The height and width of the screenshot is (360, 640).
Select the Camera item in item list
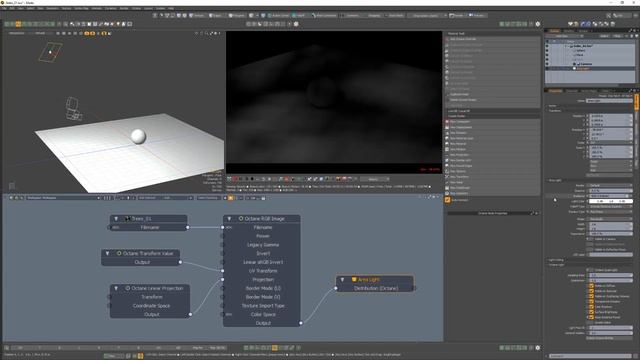(586, 64)
